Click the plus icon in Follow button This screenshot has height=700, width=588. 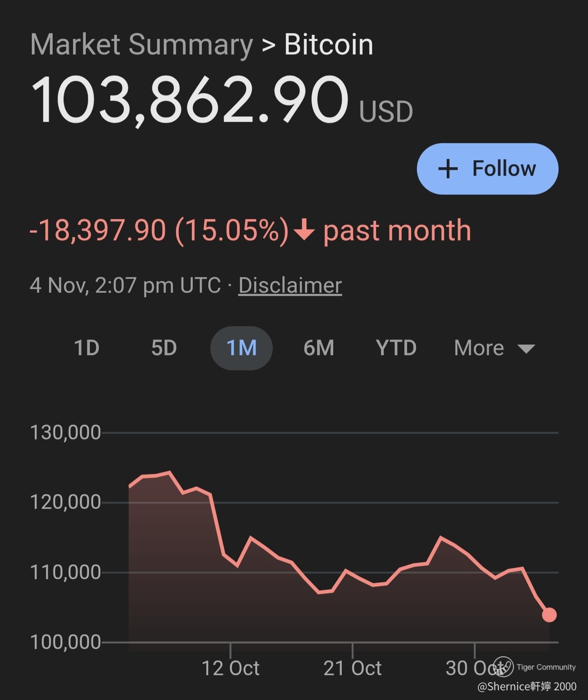point(448,169)
